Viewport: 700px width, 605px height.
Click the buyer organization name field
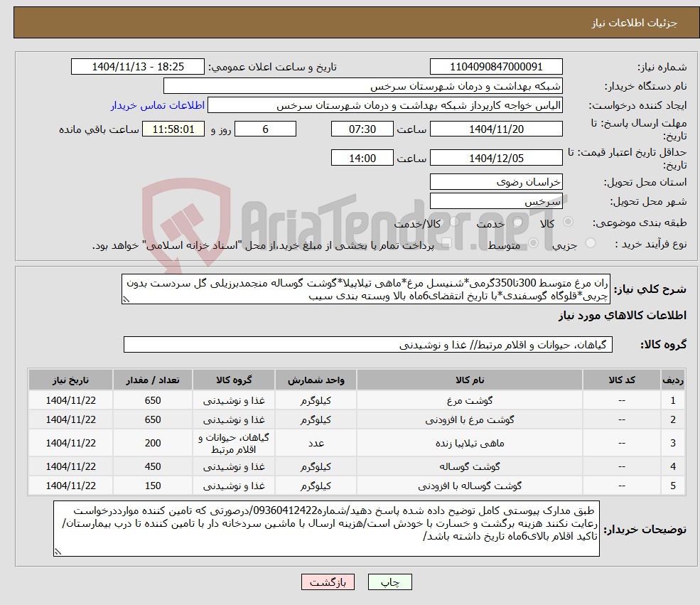click(363, 86)
